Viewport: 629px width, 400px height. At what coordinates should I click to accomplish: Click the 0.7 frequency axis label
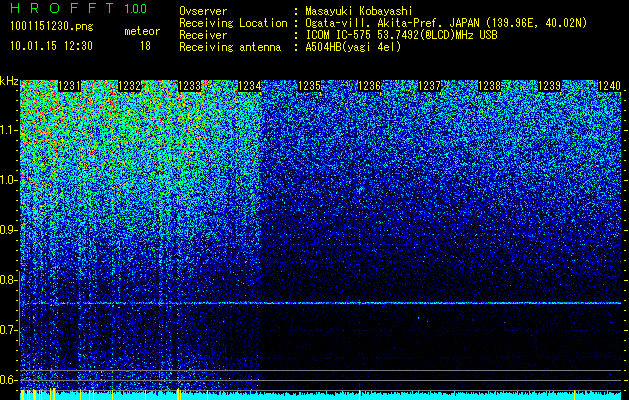(x=8, y=330)
